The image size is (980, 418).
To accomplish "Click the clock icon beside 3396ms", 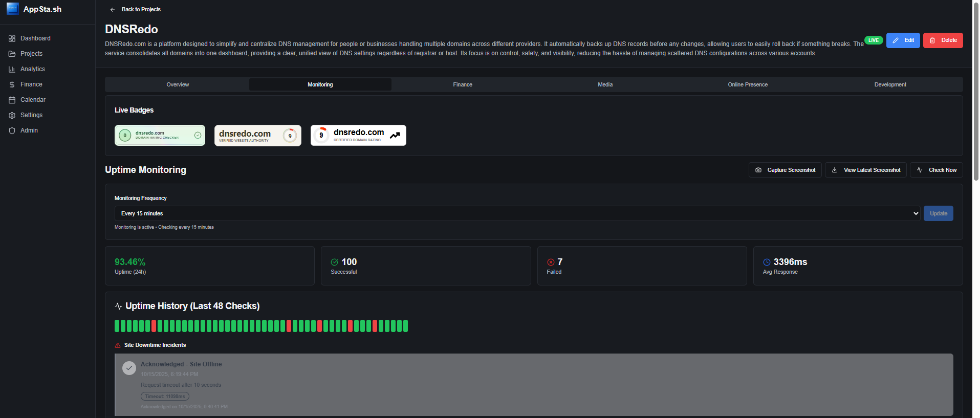I will [767, 262].
